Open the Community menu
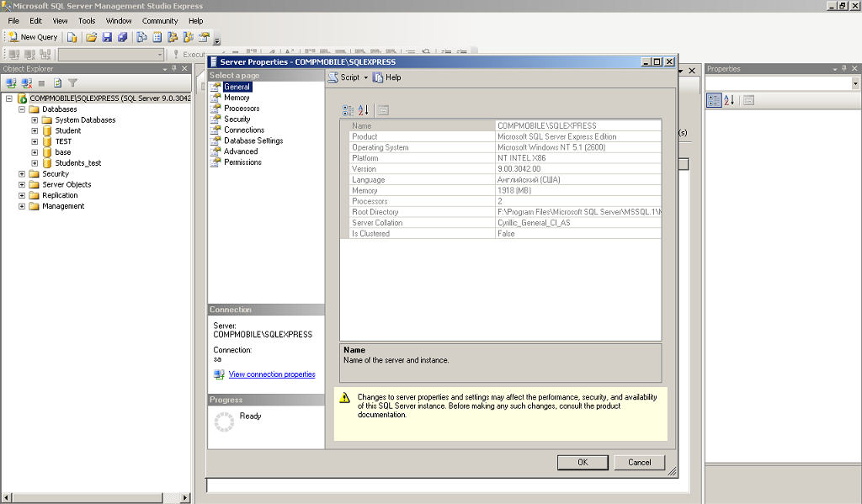862x504 pixels. pyautogui.click(x=159, y=21)
